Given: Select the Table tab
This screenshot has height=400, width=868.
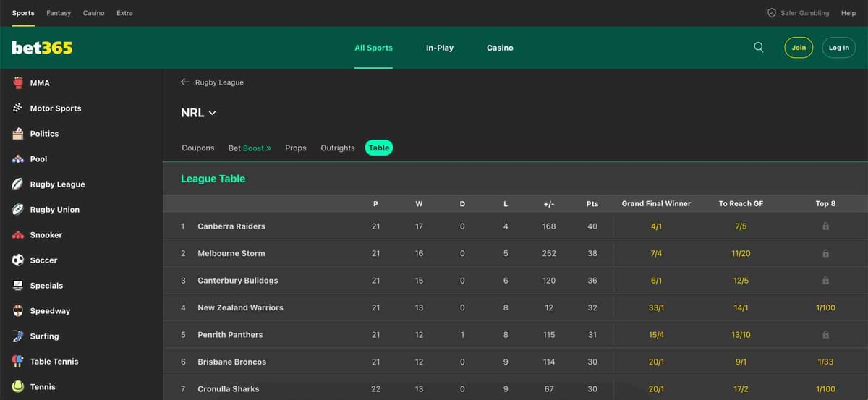Looking at the screenshot, I should (379, 148).
